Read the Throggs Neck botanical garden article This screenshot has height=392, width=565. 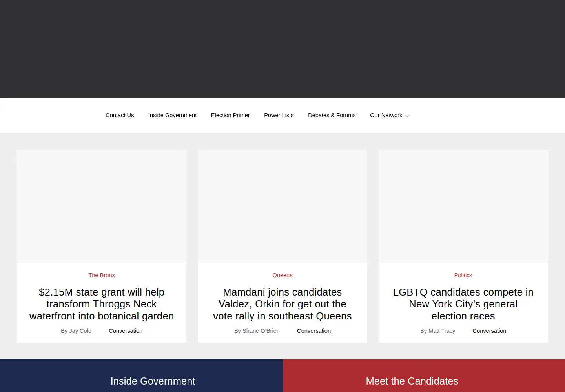pyautogui.click(x=102, y=304)
